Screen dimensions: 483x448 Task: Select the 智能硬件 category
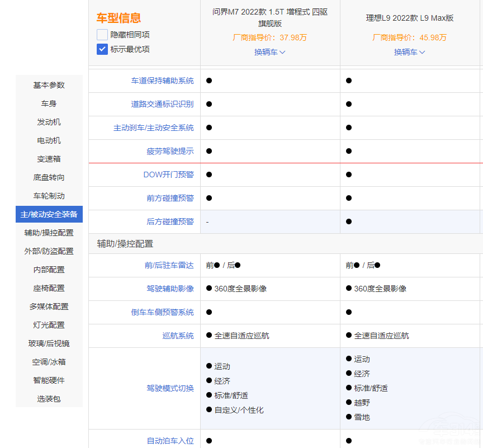49,380
